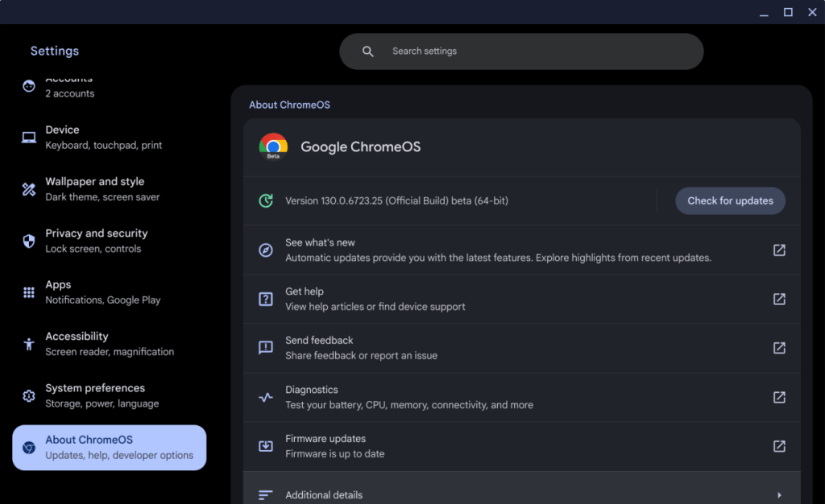Click the Device monitor icon in sidebar
Screen dimensions: 825x504
pyautogui.click(x=28, y=137)
